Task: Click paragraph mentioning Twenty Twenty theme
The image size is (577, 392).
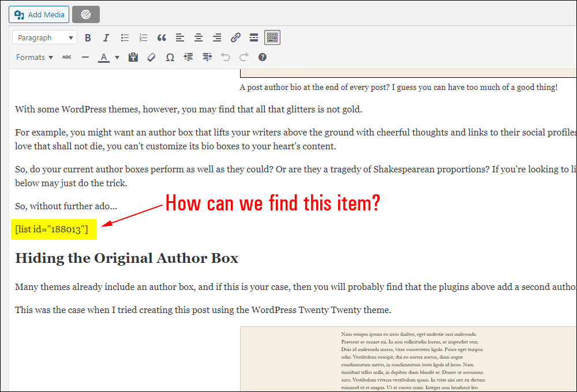Action: coord(203,310)
